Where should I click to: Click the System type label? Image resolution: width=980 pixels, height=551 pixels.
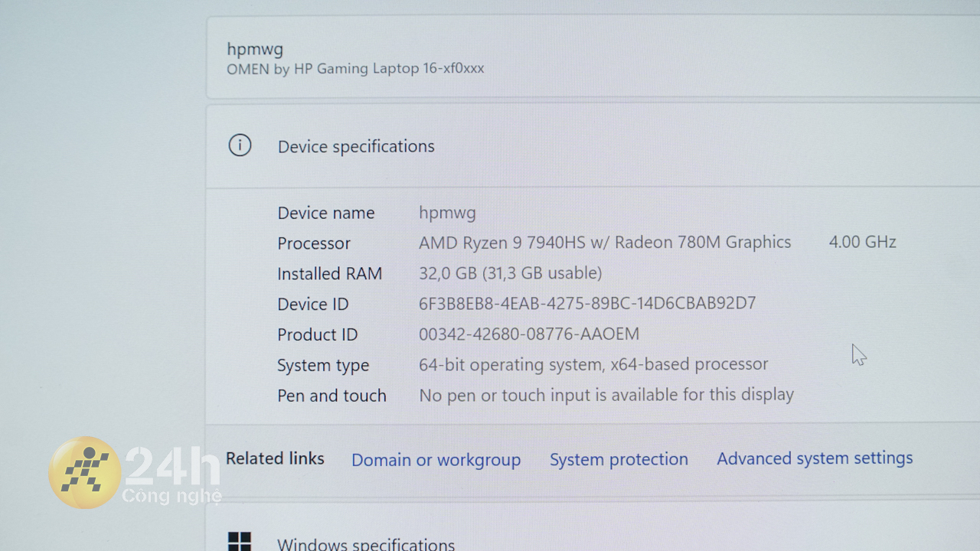click(323, 366)
